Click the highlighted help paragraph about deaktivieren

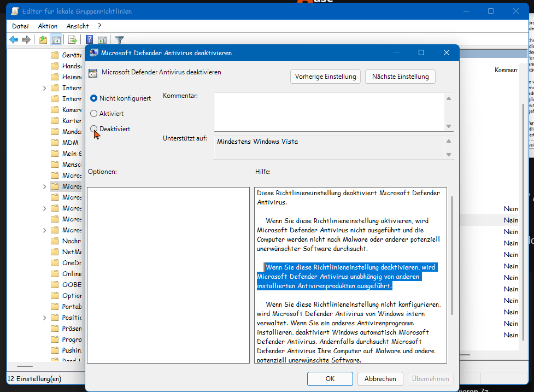347,277
